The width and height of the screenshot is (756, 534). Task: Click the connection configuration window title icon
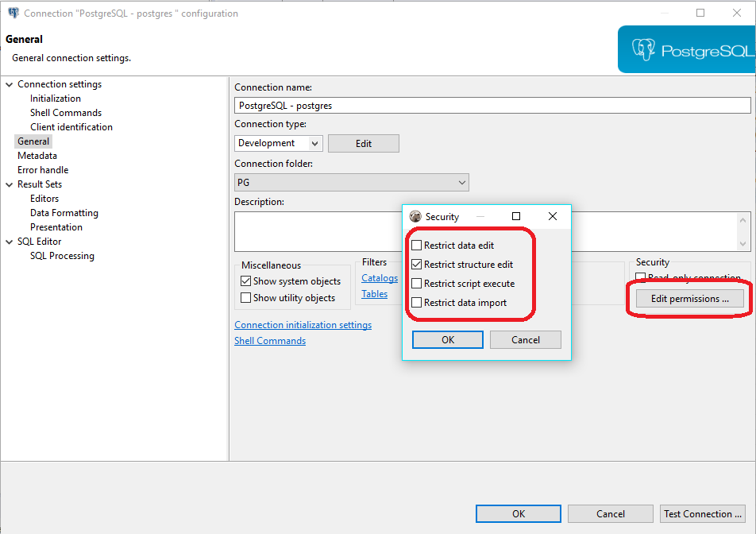point(13,14)
